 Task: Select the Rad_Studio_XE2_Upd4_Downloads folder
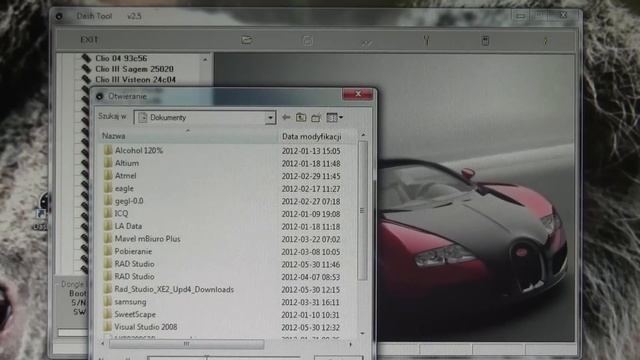tap(174, 289)
